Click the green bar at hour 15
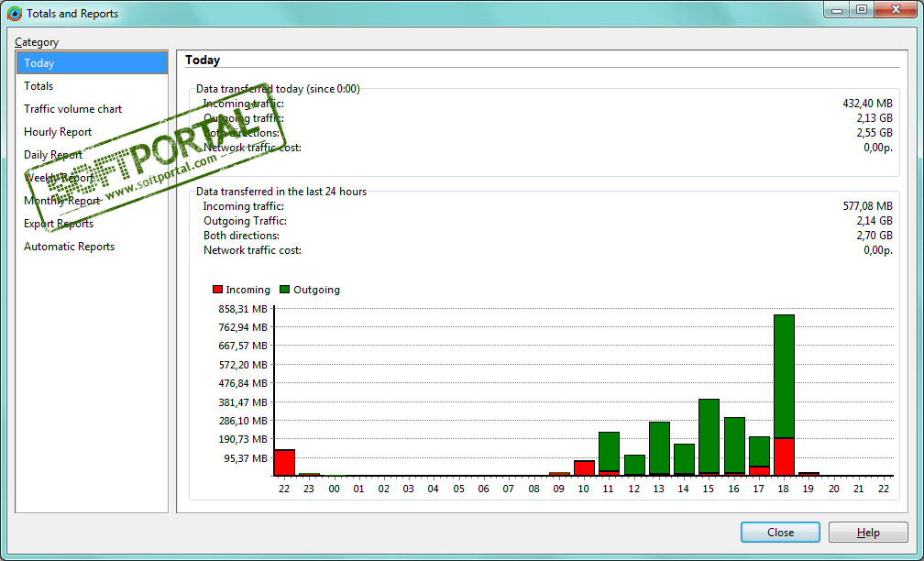This screenshot has width=924, height=561. click(709, 436)
